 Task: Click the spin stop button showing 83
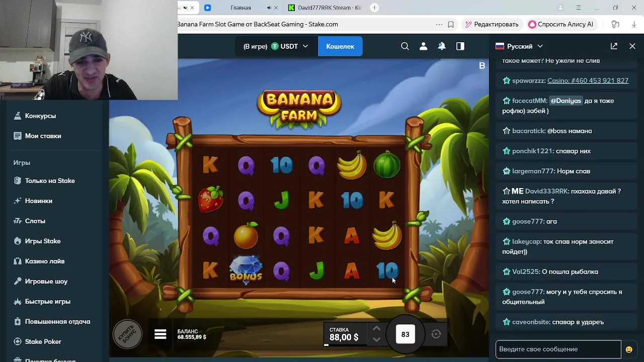[x=405, y=334]
